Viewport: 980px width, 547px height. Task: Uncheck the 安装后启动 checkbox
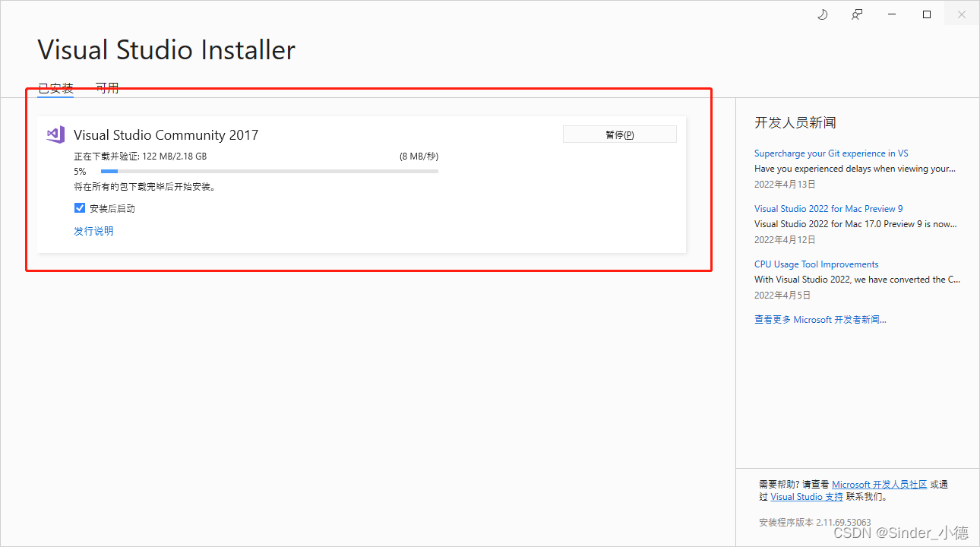click(x=80, y=207)
